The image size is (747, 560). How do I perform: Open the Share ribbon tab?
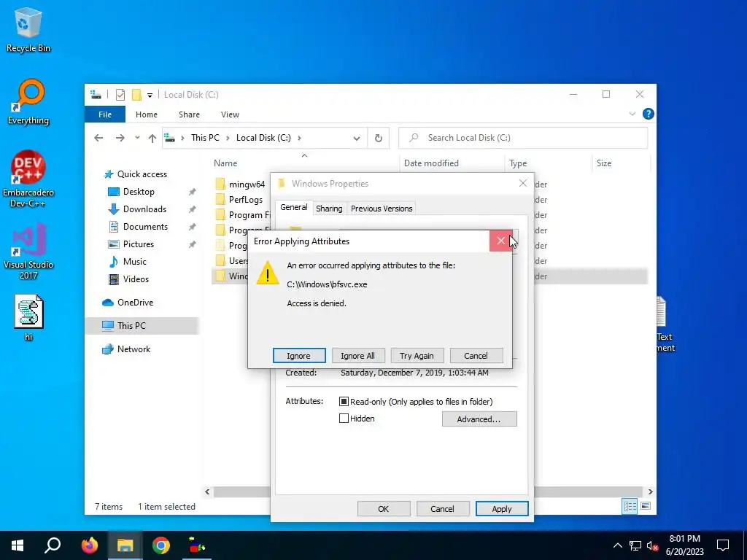[x=189, y=114]
